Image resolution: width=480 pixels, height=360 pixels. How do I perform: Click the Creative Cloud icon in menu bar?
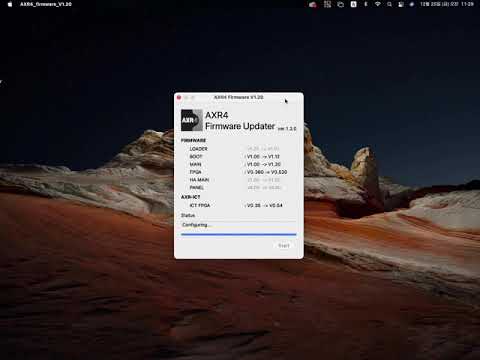(x=313, y=4)
